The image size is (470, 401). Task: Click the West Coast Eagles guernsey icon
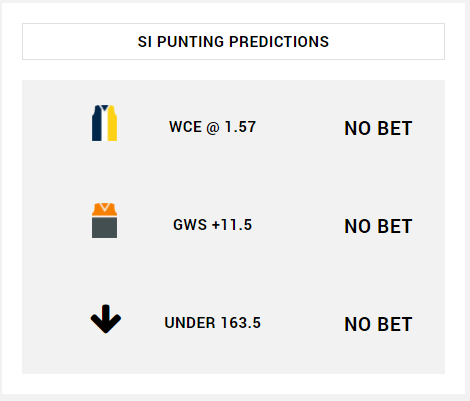[x=104, y=123]
